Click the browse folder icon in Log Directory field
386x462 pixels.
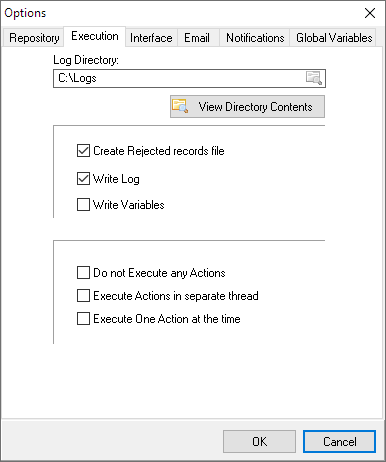pyautogui.click(x=314, y=78)
